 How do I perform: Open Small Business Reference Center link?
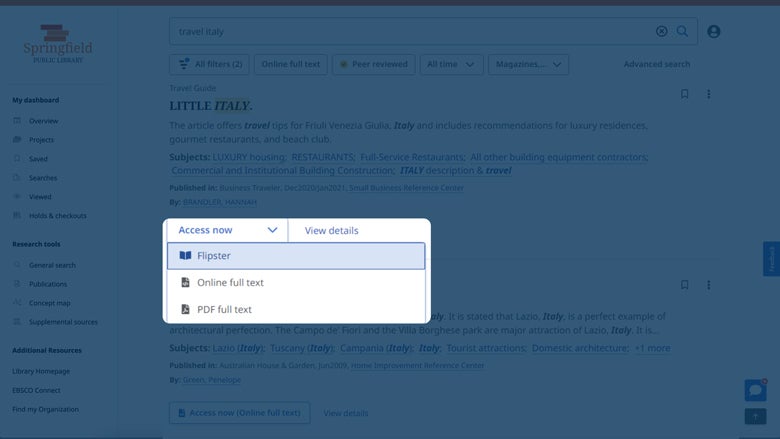[x=406, y=188]
